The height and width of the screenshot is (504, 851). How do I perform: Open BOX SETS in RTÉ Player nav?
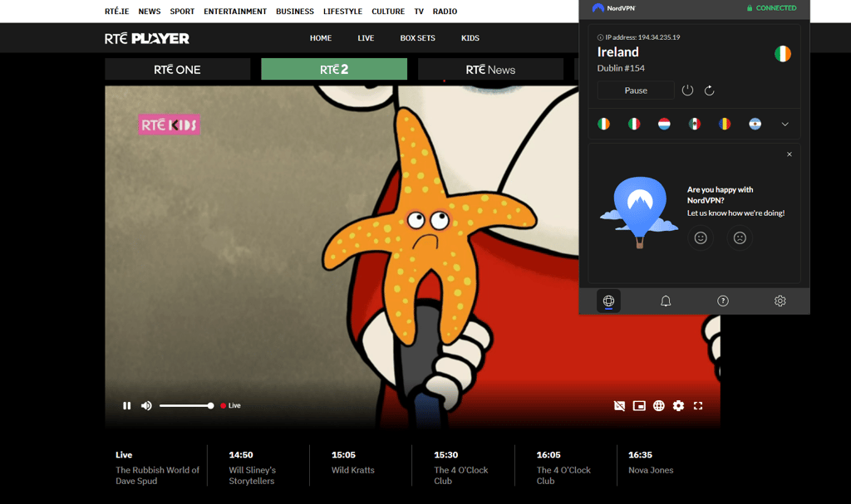(x=417, y=38)
